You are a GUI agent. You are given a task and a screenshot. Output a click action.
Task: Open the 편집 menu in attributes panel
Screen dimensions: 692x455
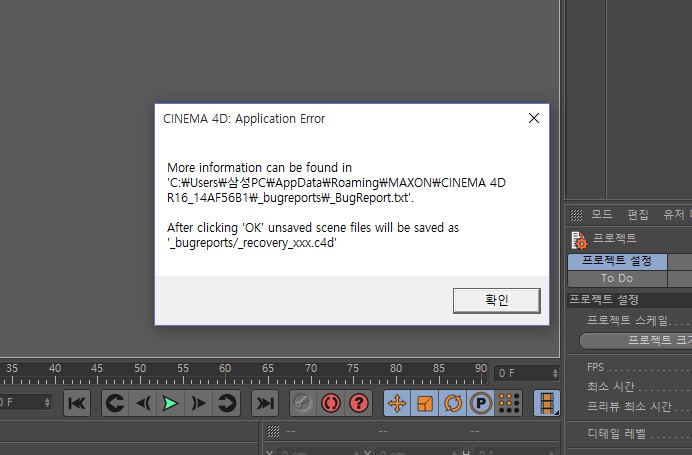point(638,214)
